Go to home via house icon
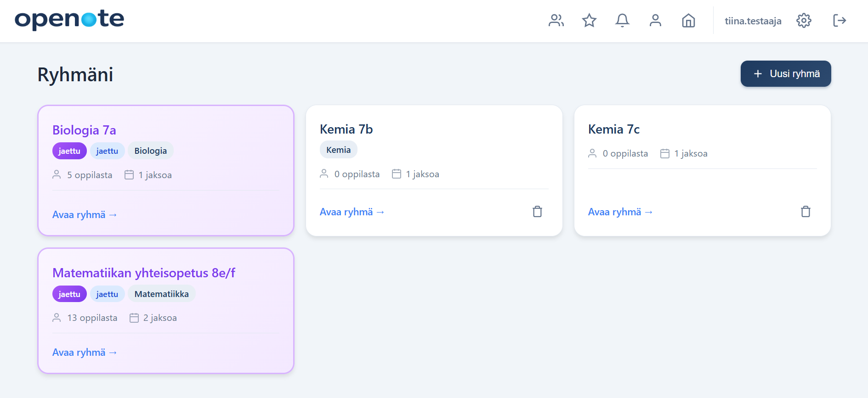868x398 pixels. coord(688,21)
